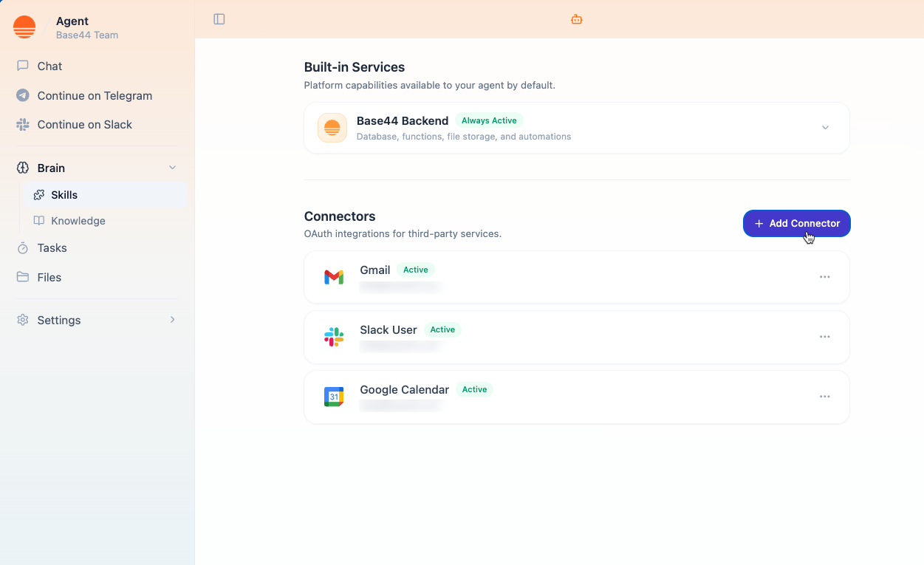The image size is (924, 565).
Task: Click the Gmail logo icon
Action: tap(334, 277)
